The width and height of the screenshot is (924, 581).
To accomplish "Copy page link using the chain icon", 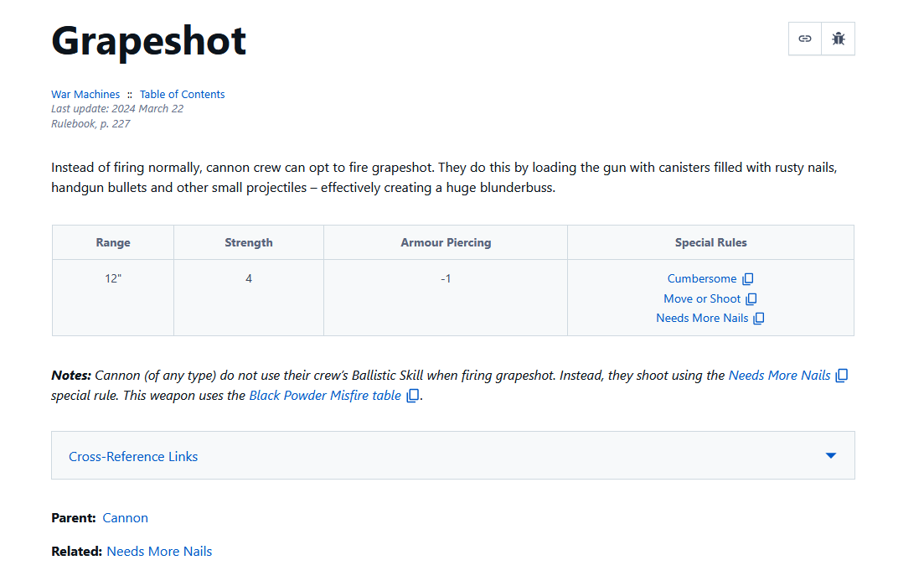I will [805, 39].
